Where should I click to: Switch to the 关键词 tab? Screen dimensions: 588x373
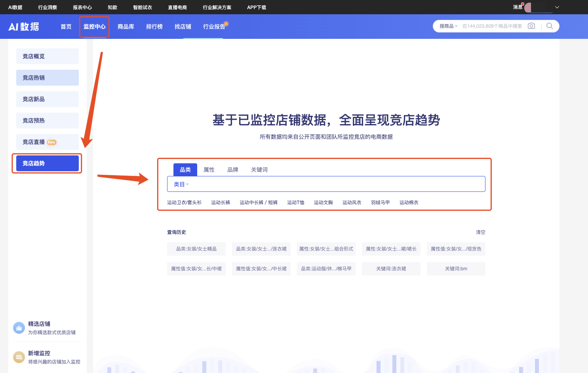tap(259, 170)
